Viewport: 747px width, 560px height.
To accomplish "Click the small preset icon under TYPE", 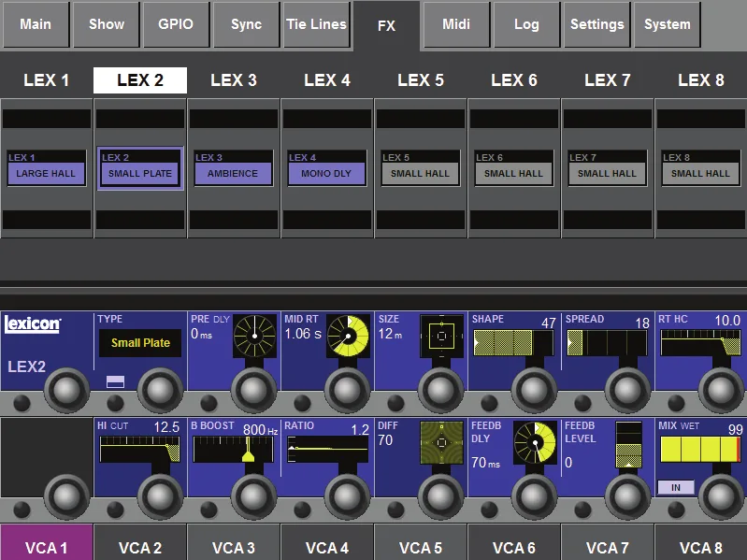I will point(115,381).
